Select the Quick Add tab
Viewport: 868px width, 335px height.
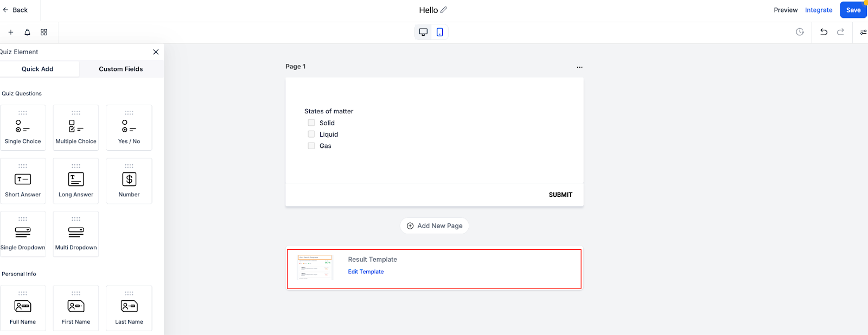coord(37,69)
